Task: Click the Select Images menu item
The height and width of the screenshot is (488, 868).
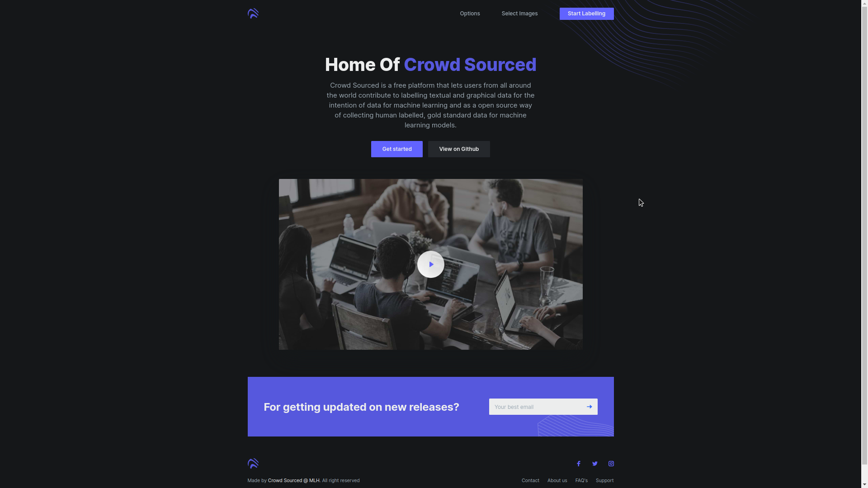Action: 519,13
